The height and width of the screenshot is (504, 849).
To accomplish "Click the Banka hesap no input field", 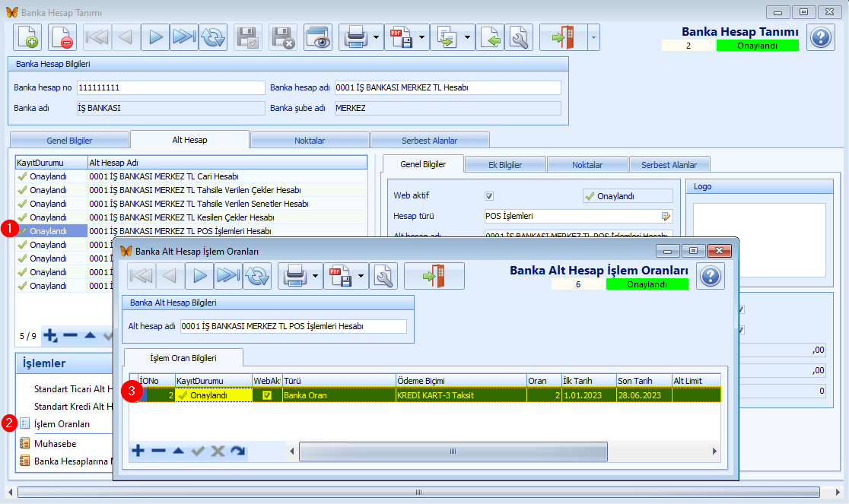I will (170, 87).
